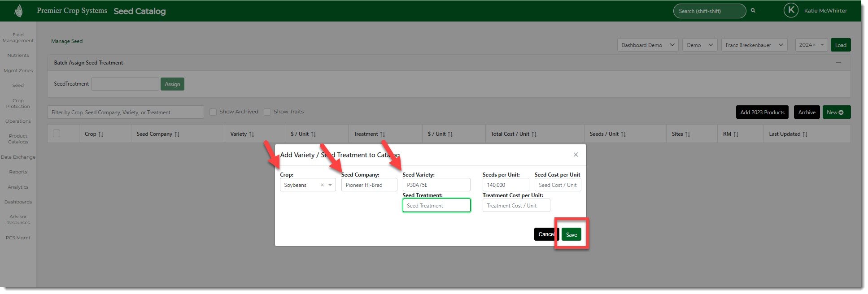Open Field Management in sidebar
Viewport: 868px width, 294px height.
click(18, 38)
